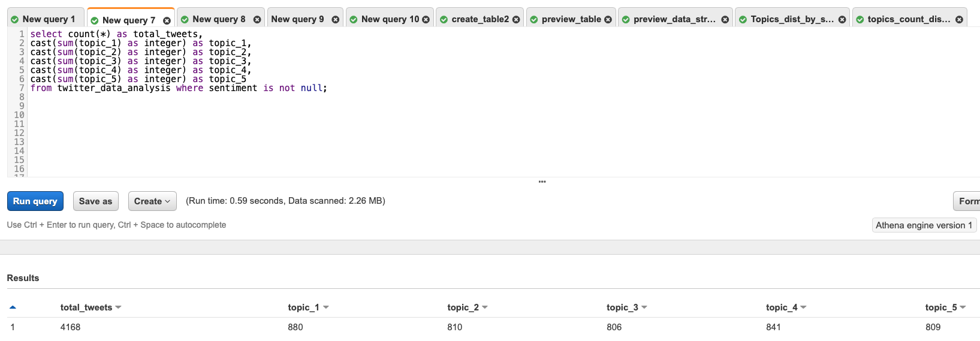Click the editor resize handle dots
Screen dimensions: 980x341
tap(542, 182)
